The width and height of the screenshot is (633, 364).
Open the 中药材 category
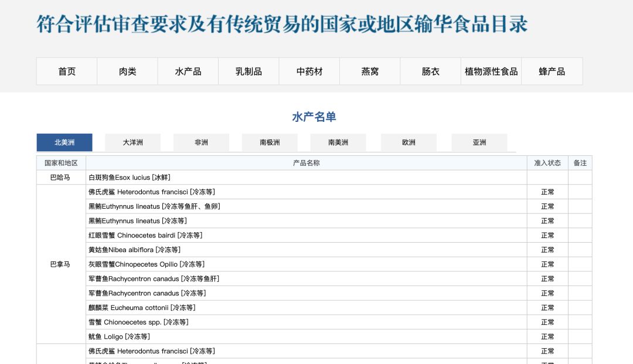309,72
